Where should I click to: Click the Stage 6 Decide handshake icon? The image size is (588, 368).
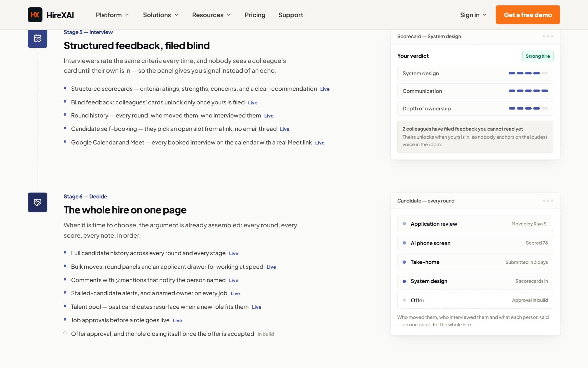point(38,202)
